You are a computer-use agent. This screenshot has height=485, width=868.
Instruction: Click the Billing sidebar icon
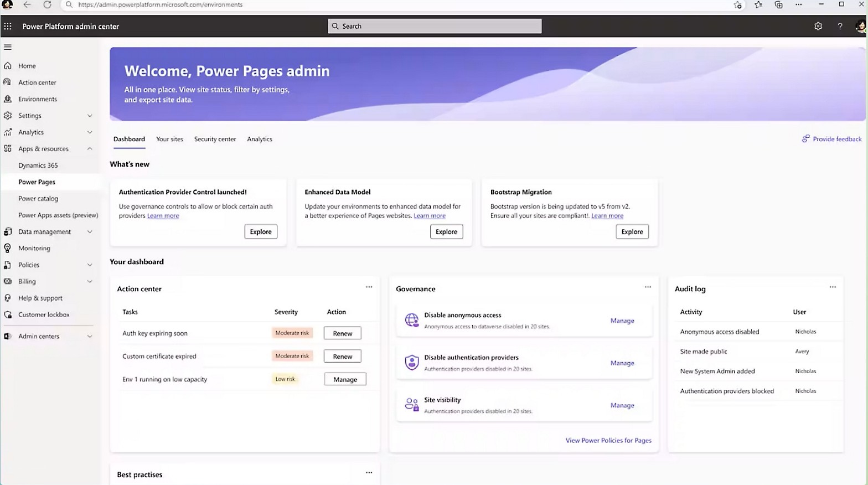pyautogui.click(x=8, y=281)
